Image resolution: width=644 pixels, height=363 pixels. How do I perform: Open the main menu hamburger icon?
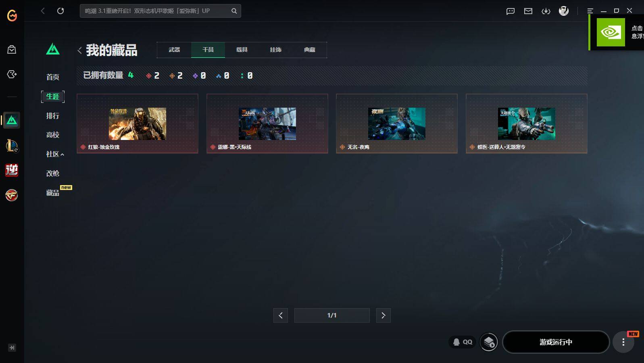point(590,11)
